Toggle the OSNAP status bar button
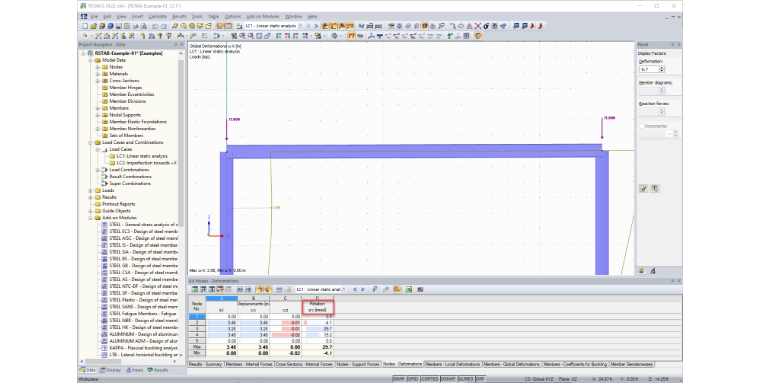The height and width of the screenshot is (383, 760). [x=448, y=379]
